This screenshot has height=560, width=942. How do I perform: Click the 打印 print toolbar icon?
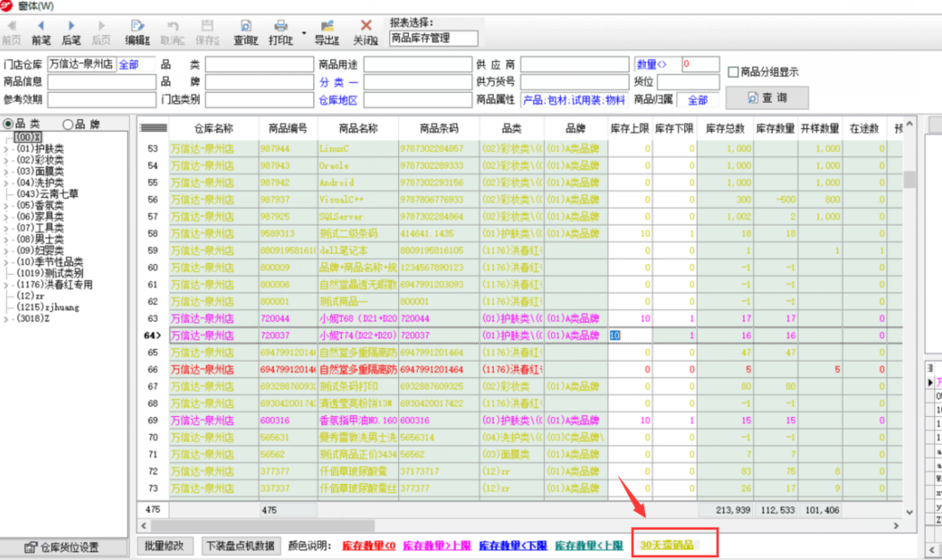pyautogui.click(x=281, y=32)
